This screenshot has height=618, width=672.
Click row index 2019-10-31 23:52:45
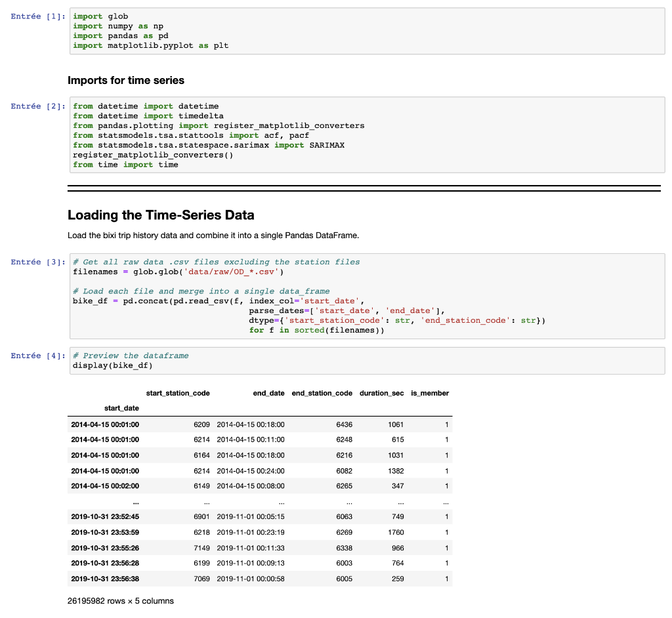(105, 517)
